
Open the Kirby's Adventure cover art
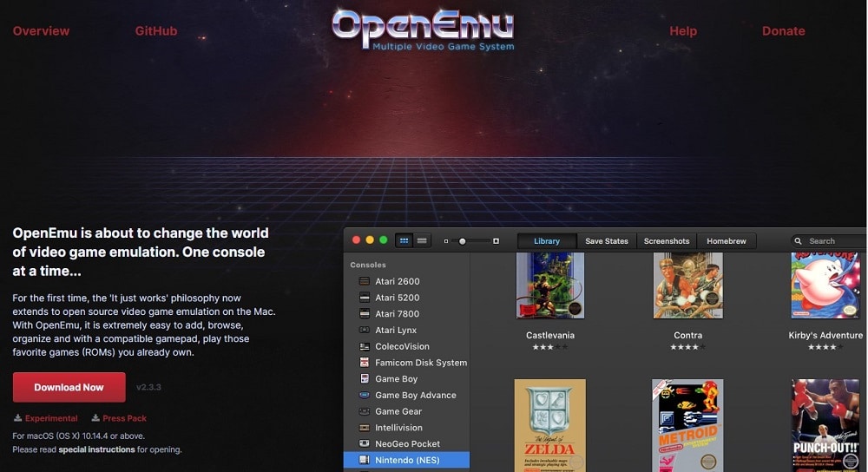pyautogui.click(x=825, y=285)
